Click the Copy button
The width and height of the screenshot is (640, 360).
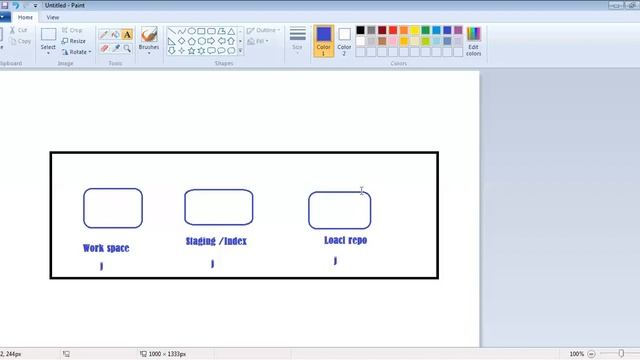pyautogui.click(x=20, y=41)
